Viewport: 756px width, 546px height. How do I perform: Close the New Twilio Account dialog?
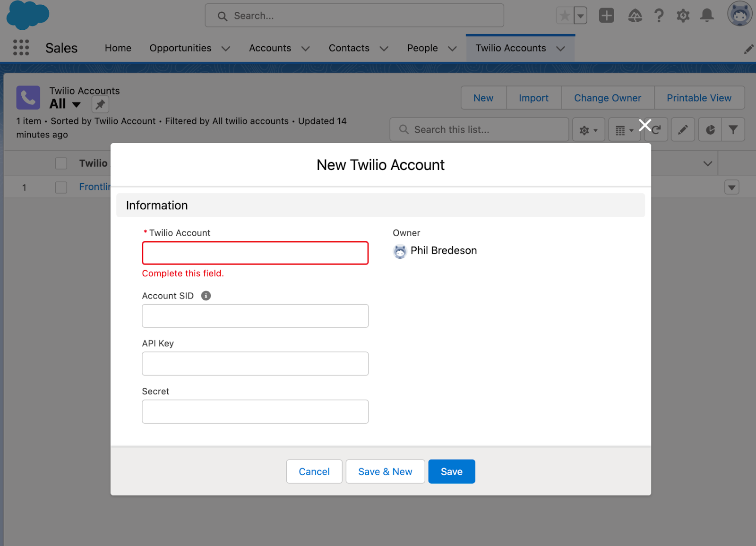click(x=645, y=125)
